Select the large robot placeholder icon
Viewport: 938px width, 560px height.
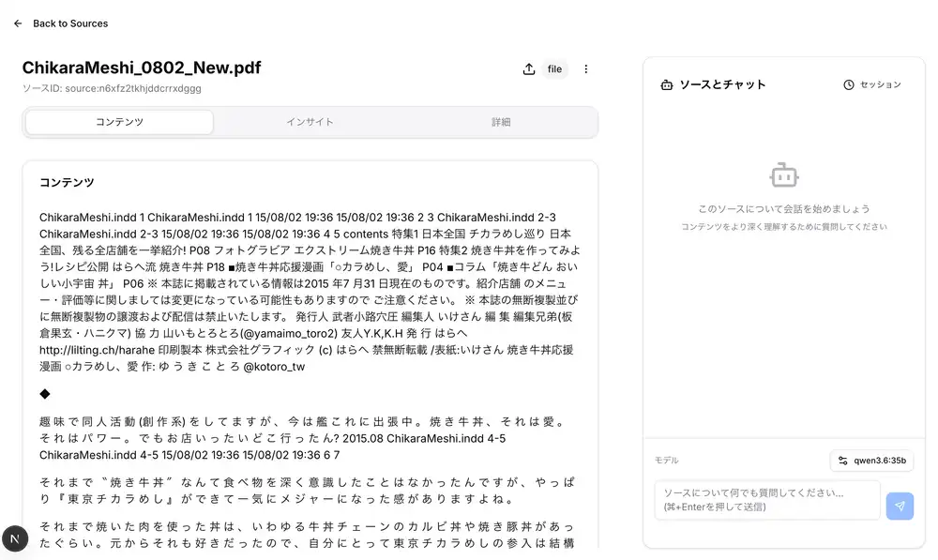click(x=784, y=174)
